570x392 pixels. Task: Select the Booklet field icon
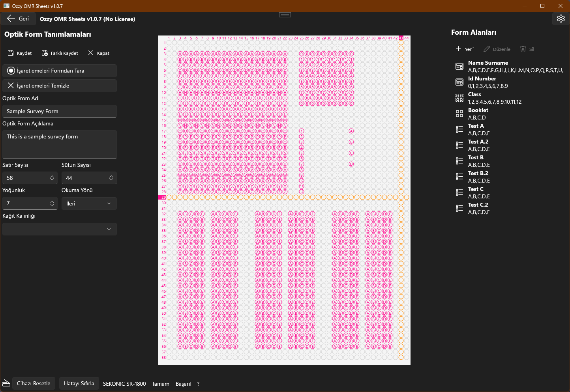click(459, 114)
